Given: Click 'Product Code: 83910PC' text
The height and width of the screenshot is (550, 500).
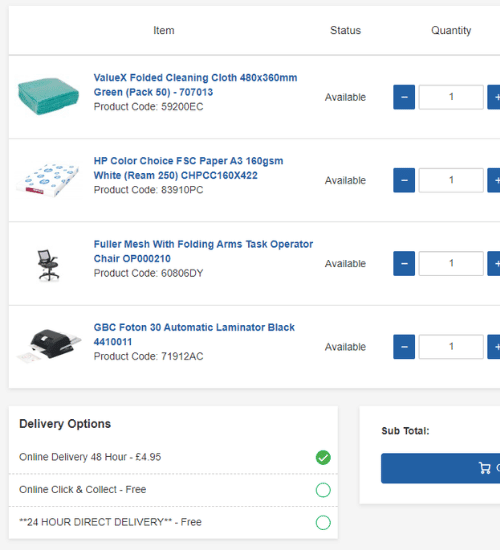Looking at the screenshot, I should [x=148, y=190].
